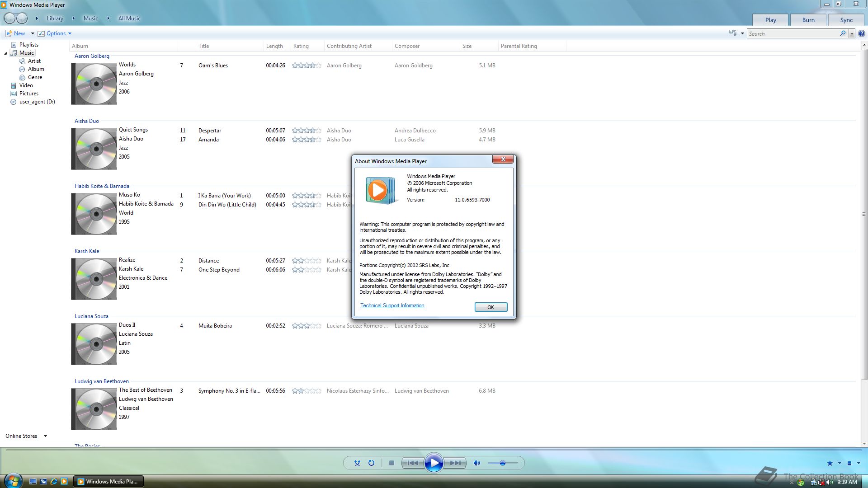Collapse the Music tree node
This screenshot has height=488, width=868.
tap(5, 53)
